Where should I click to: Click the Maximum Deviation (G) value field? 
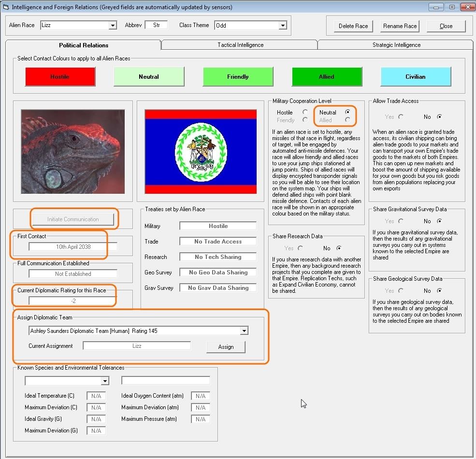click(96, 430)
